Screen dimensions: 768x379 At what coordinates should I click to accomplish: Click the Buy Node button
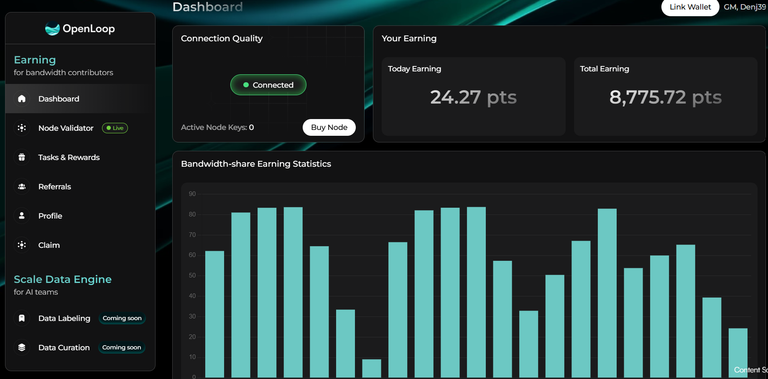pos(329,127)
